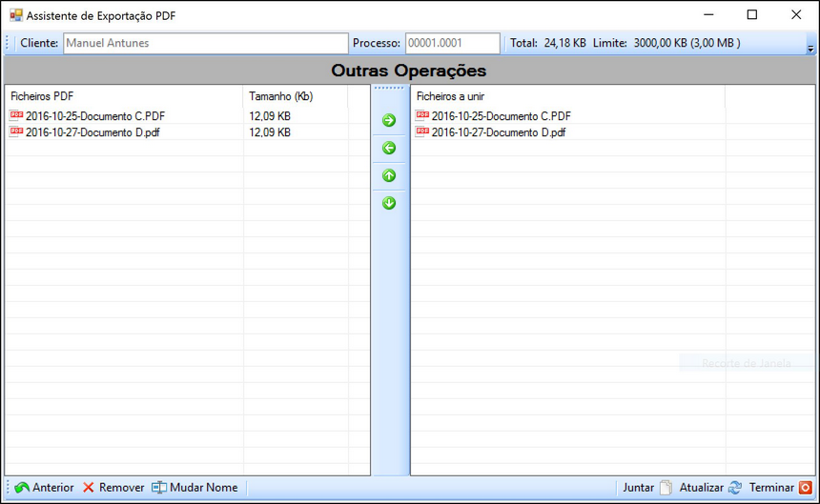Click PDF icon of Documento C in Ficheiros a unir
The height and width of the screenshot is (504, 820).
pyautogui.click(x=422, y=115)
